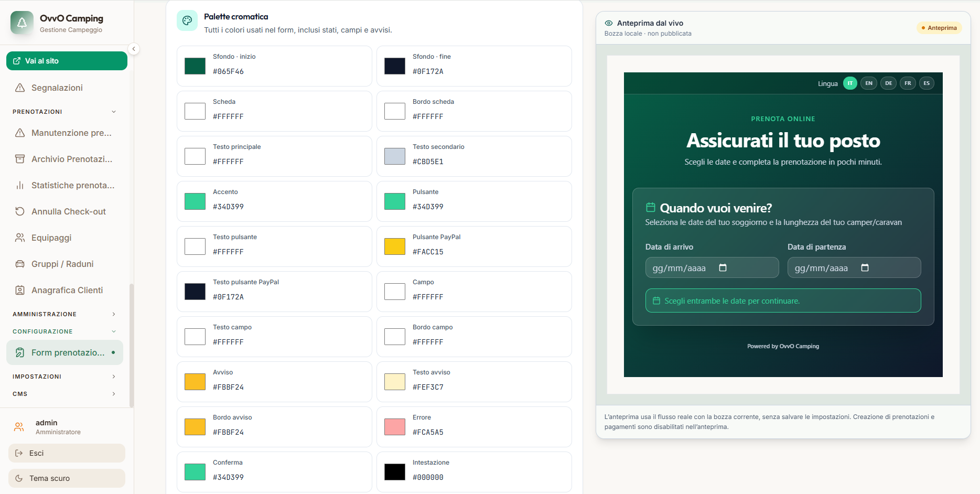Click the Statistiche prenotazioni bar chart icon

[x=20, y=185]
